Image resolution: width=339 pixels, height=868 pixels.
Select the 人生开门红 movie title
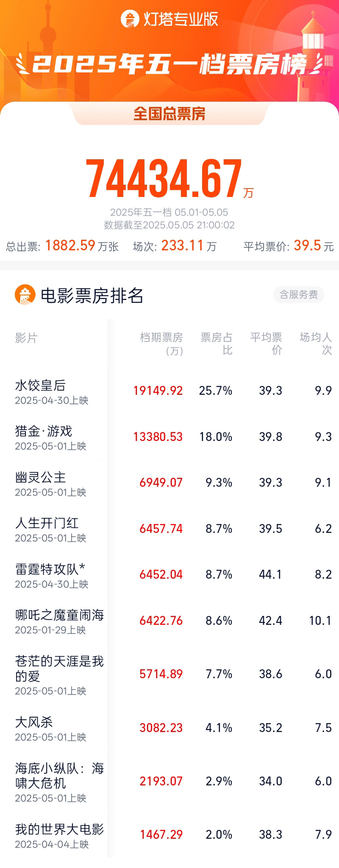(47, 523)
